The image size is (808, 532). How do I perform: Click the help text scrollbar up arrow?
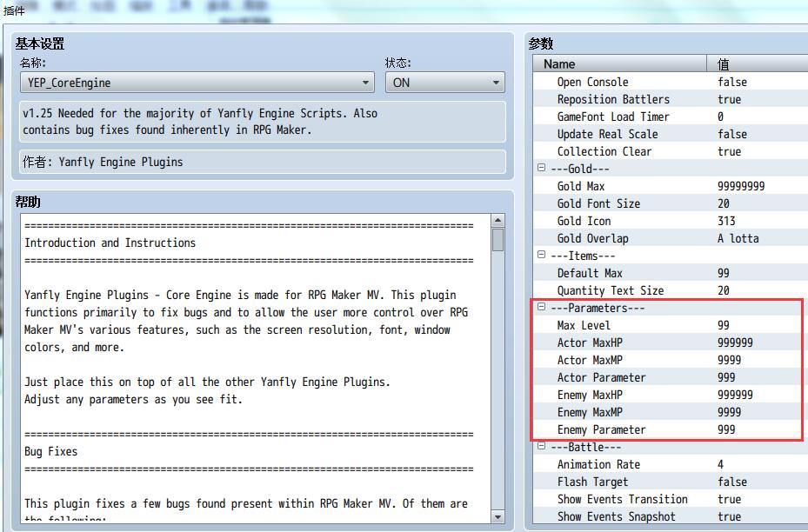pyautogui.click(x=497, y=221)
